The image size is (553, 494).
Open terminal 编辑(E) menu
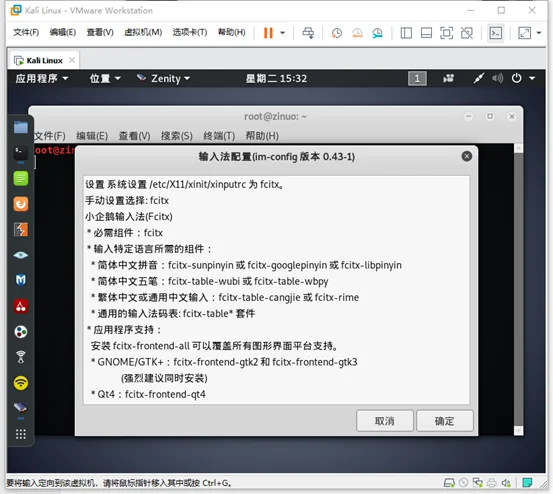[92, 136]
